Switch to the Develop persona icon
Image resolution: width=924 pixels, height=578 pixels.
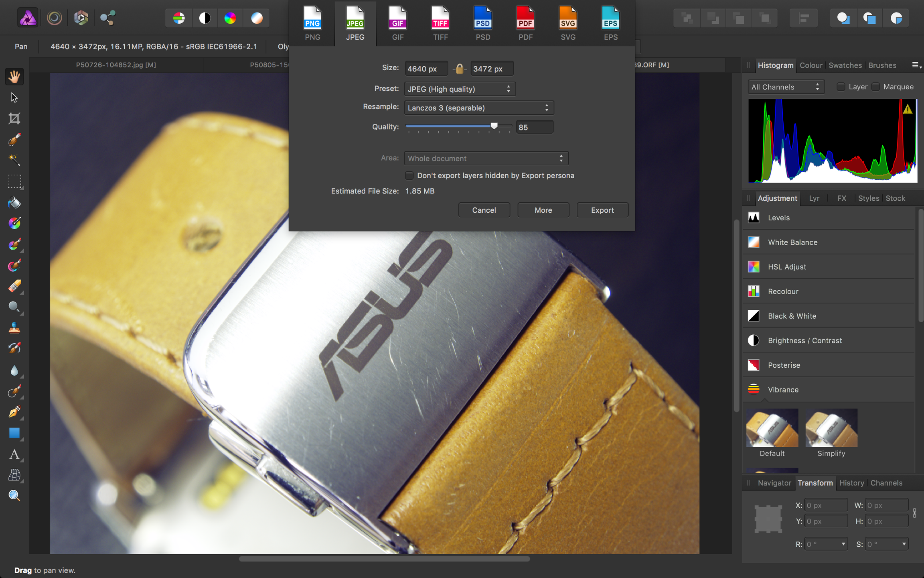tap(81, 18)
